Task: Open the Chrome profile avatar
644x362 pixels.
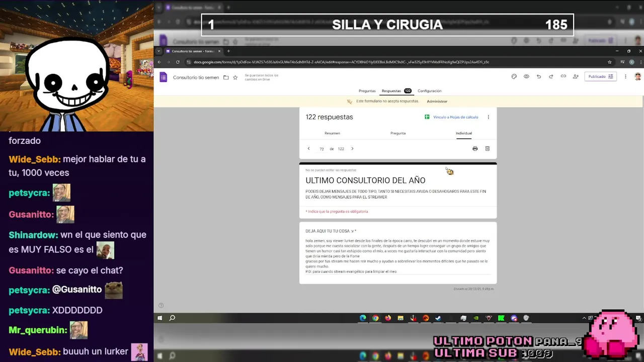Action: pyautogui.click(x=631, y=62)
